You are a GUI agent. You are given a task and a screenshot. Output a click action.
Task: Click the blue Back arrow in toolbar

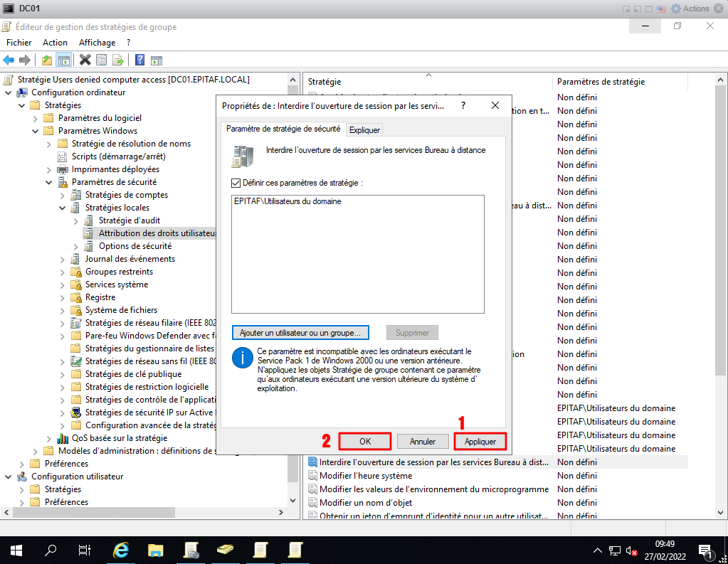click(x=9, y=60)
